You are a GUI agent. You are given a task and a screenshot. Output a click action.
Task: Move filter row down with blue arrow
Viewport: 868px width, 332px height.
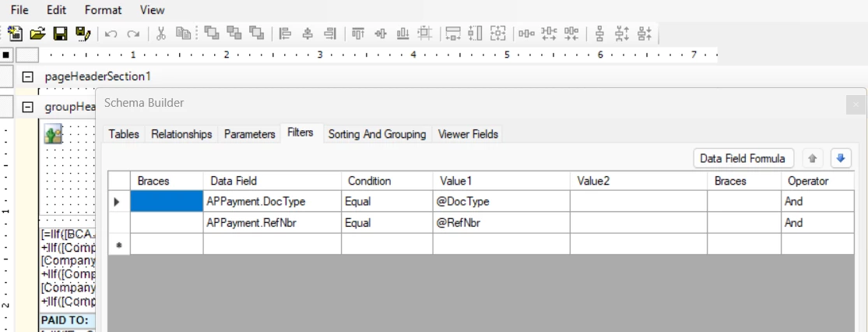coord(841,158)
